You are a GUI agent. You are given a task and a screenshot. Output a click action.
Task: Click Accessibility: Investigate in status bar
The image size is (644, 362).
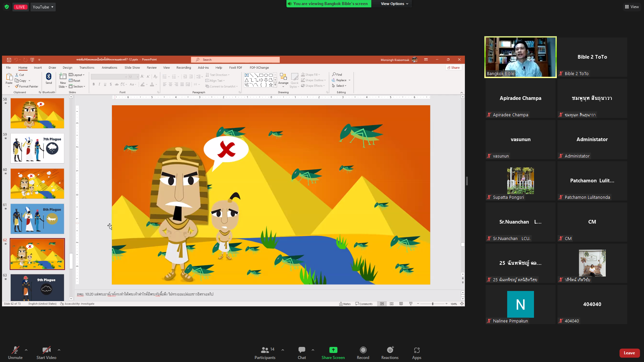[77, 304]
